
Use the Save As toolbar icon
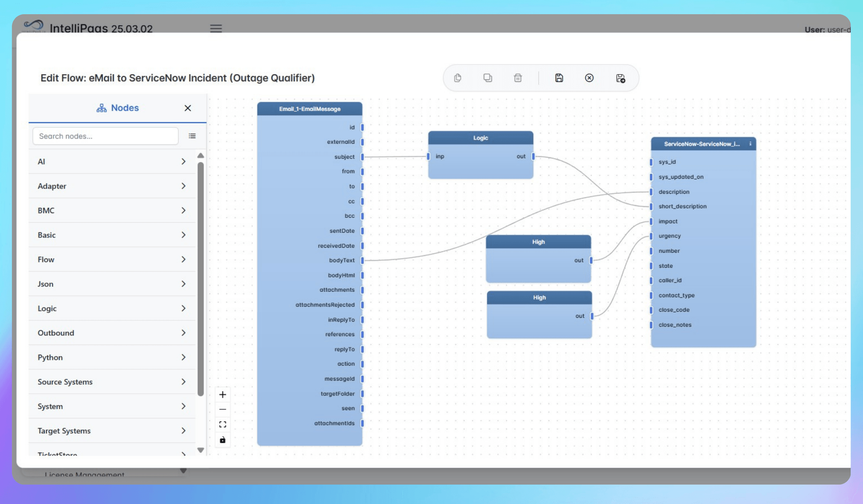(x=620, y=78)
